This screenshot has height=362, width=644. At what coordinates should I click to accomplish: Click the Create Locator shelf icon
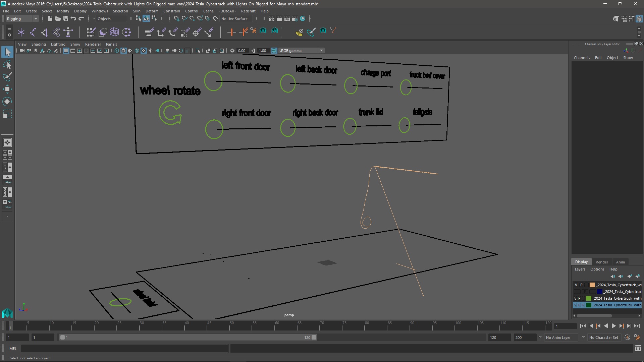pos(21,32)
